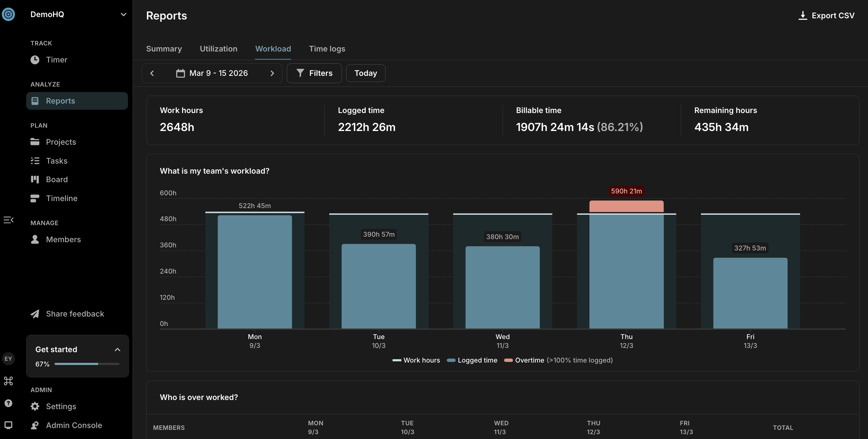Image resolution: width=868 pixels, height=439 pixels.
Task: Collapse the sidebar menu icon
Action: coord(9,220)
